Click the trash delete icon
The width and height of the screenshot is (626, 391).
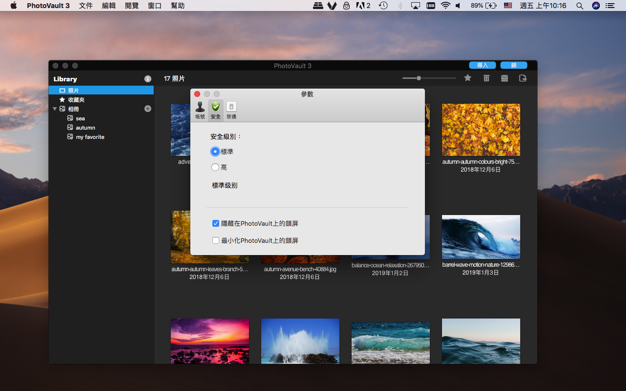pyautogui.click(x=486, y=78)
